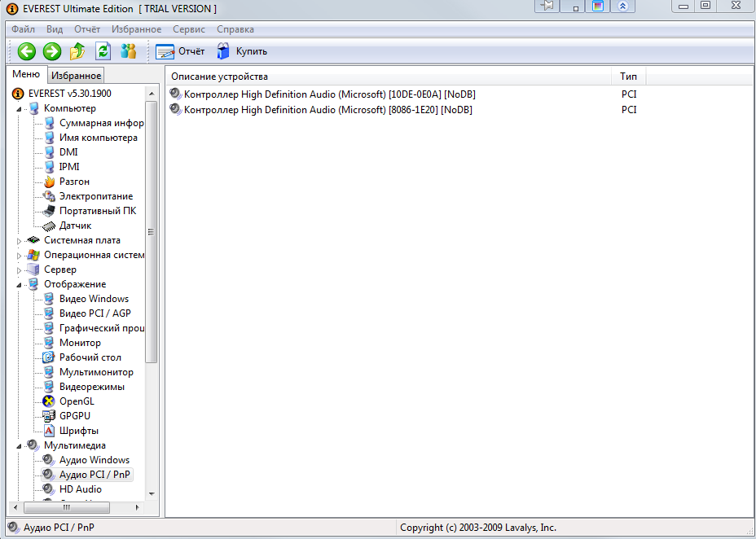
Task: Collapse the Компьютер tree node
Action: (19, 109)
